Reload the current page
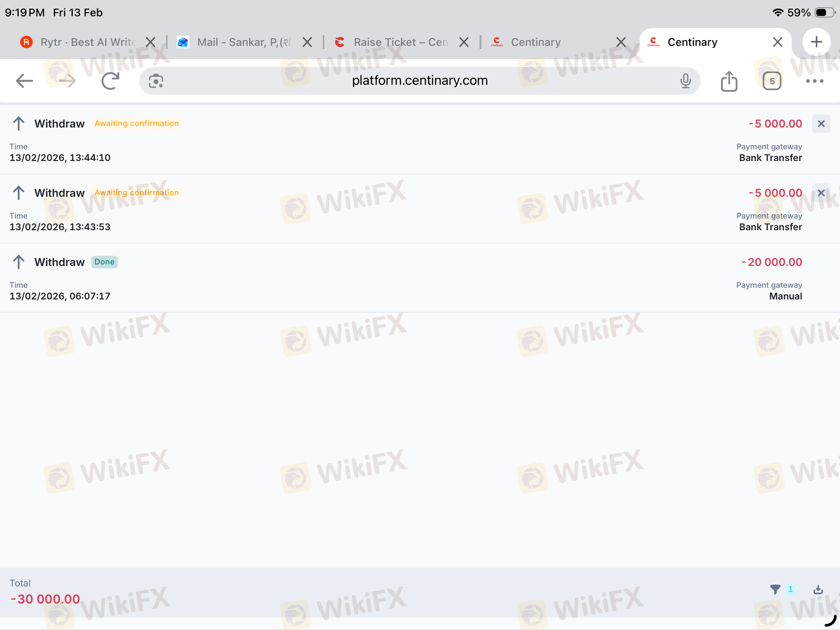This screenshot has width=840, height=630. point(110,81)
